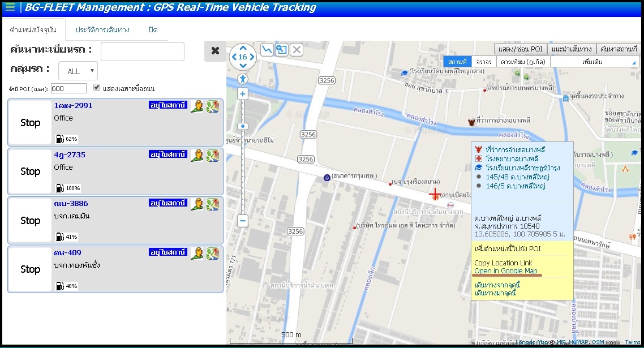Click เพิ่มตำแหน่งนี้ไปยัง POI in popup
Image resolution: width=644 pixels, height=348 pixels.
click(507, 248)
